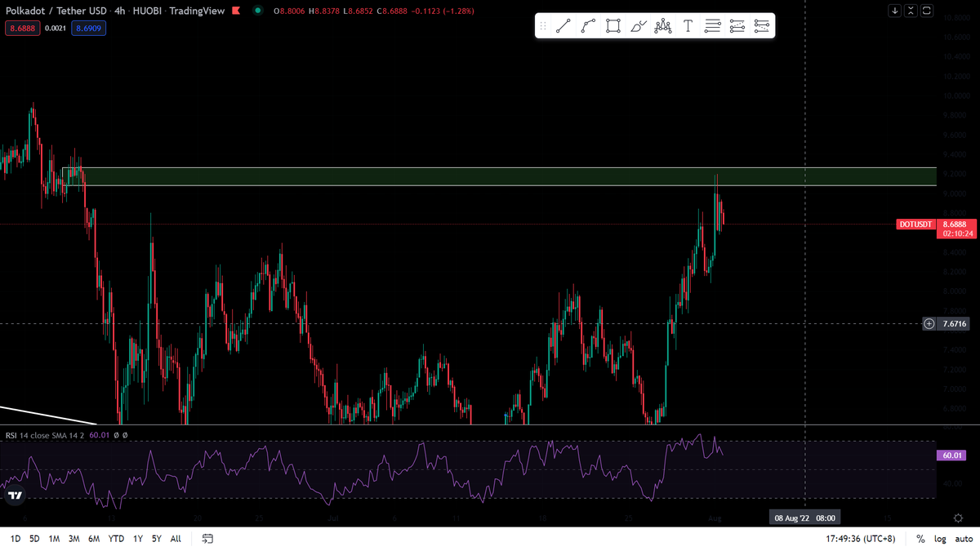Click the TradingView logo in corner

[x=14, y=495]
